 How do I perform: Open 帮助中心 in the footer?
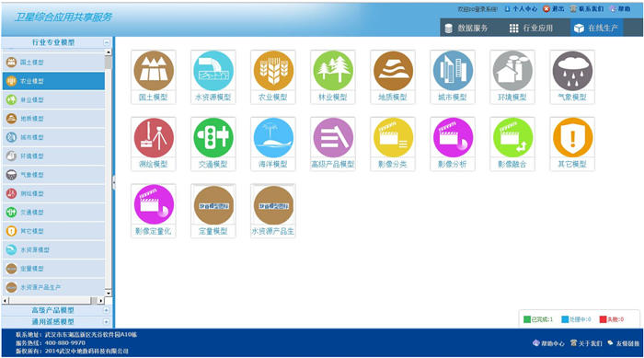(x=548, y=343)
